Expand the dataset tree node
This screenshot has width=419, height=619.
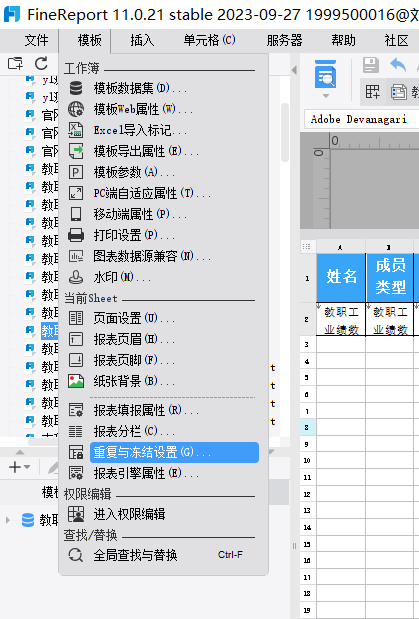[8, 520]
